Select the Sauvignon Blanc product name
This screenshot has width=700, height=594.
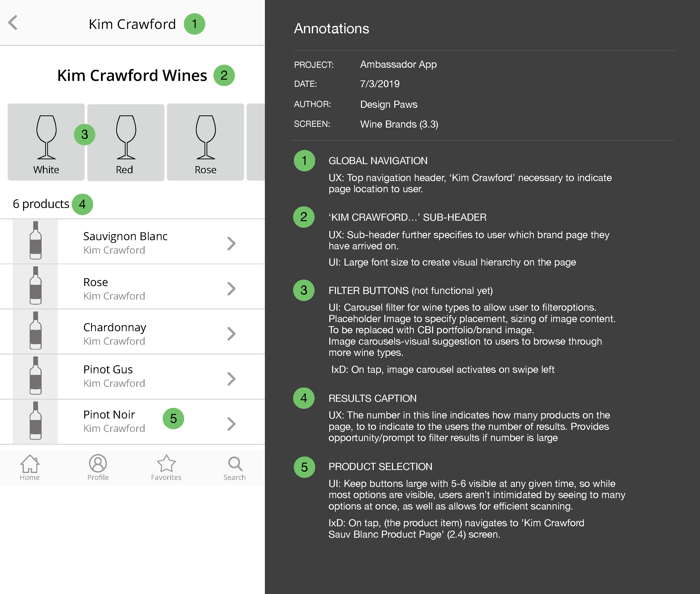click(x=125, y=236)
